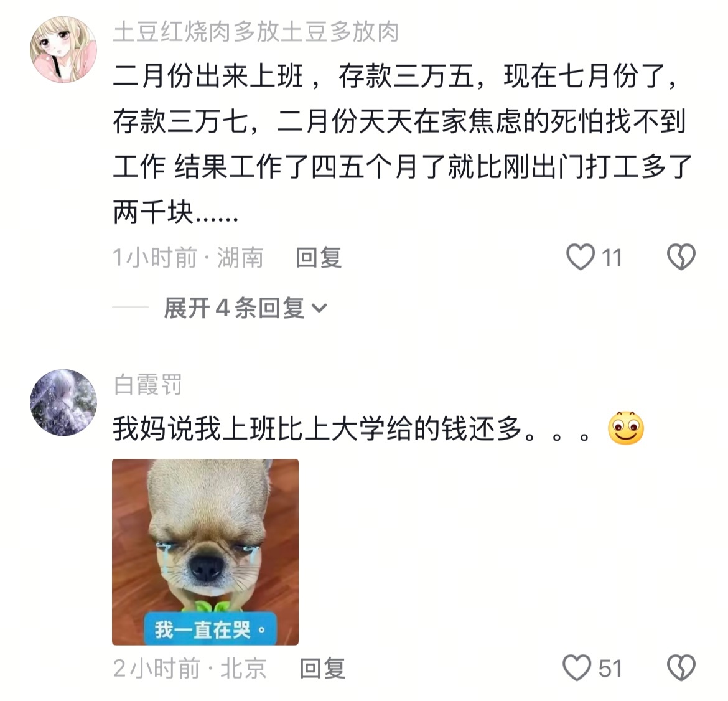Tap the smiley emoji in 白霞罚's comment
Viewport: 728px width, 701px height.
(626, 428)
